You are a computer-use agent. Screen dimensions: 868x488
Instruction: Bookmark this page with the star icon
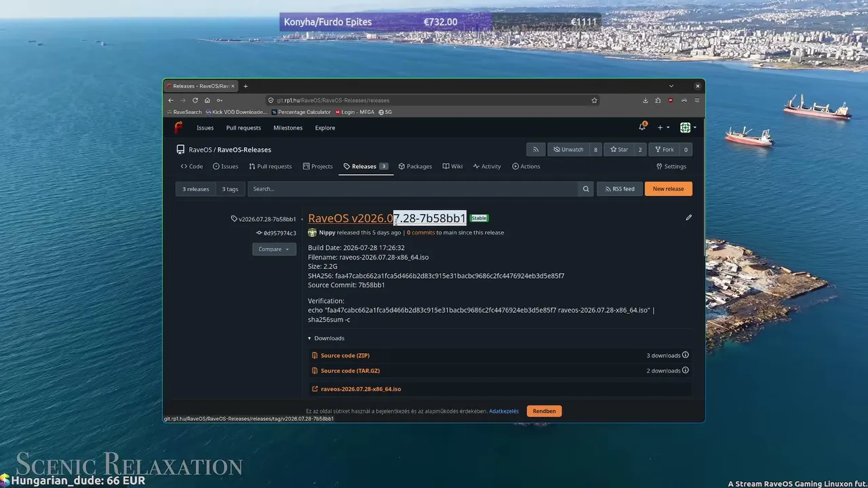(x=594, y=100)
